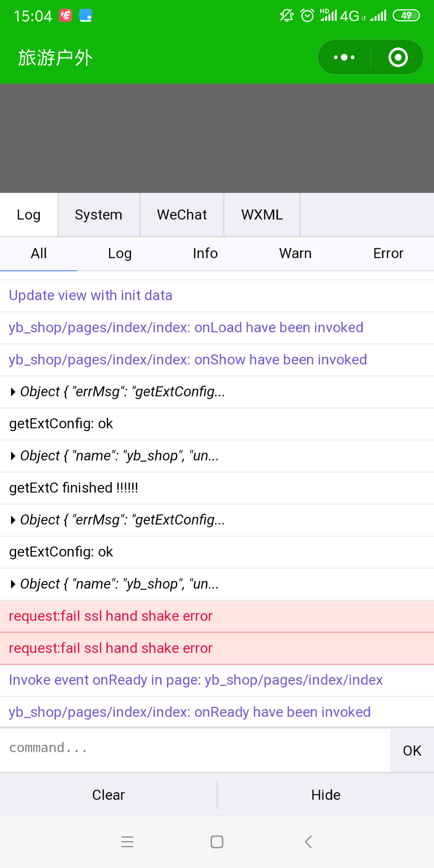Expand the first "name": "yb_shop" object

13,456
